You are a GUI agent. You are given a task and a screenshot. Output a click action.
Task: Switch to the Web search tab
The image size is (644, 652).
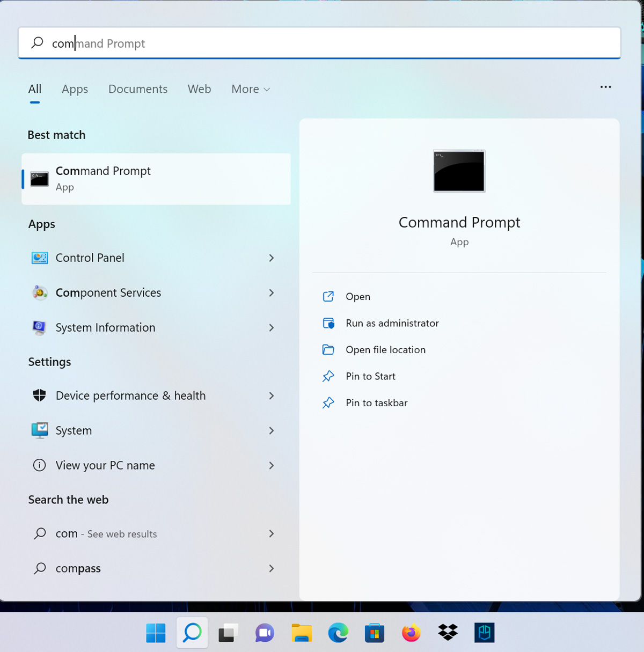(x=199, y=89)
